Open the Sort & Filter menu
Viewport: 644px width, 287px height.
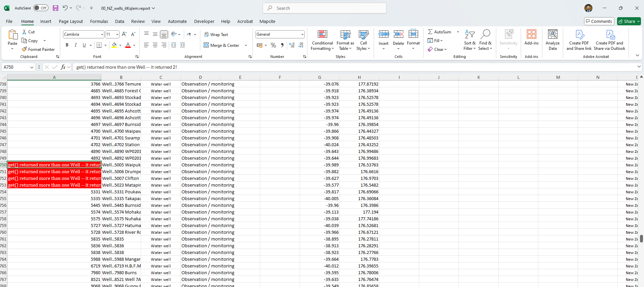click(470, 40)
